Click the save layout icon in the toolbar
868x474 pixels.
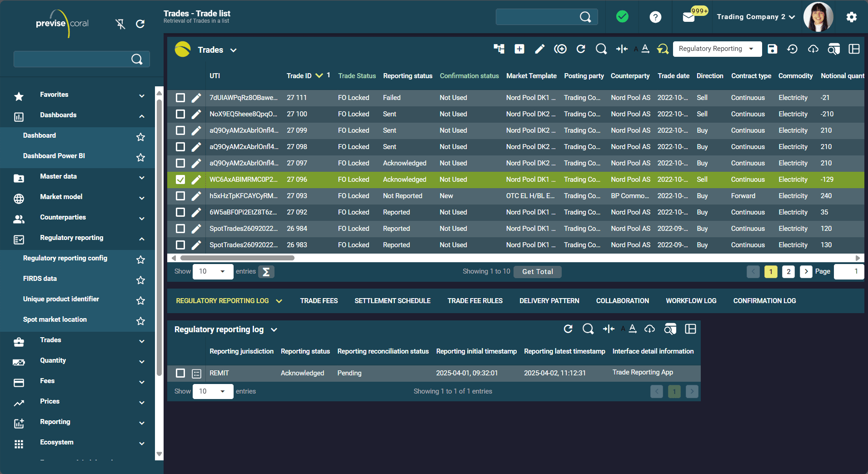click(x=773, y=49)
